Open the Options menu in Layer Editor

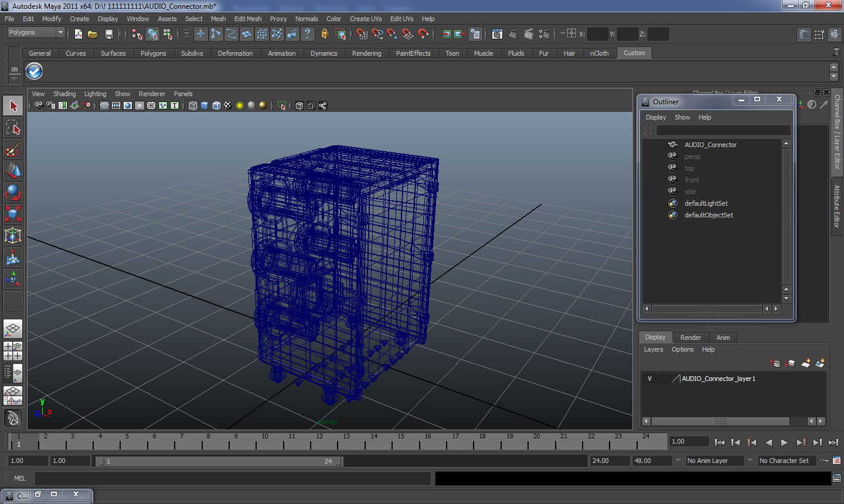coord(682,349)
